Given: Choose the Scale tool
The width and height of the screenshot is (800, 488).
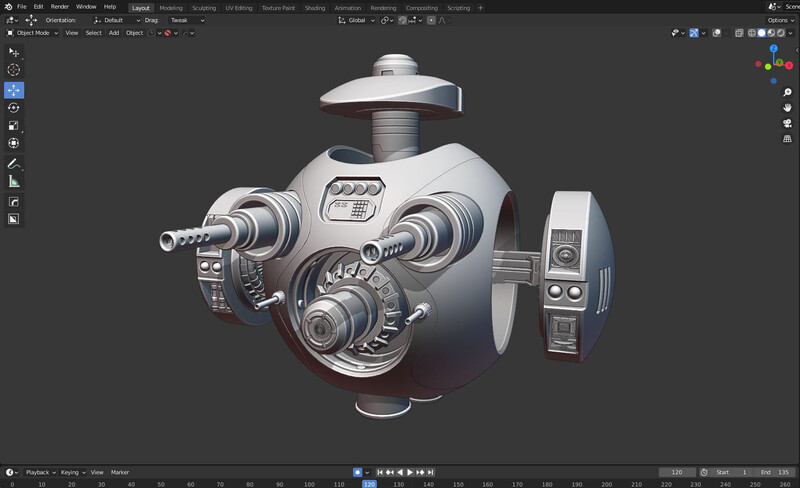Looking at the screenshot, I should tap(14, 126).
